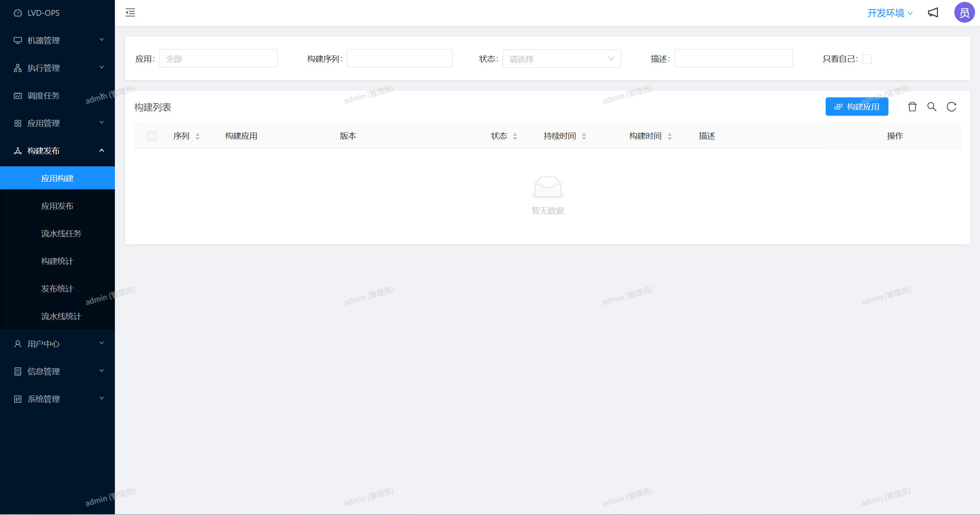
Task: Open the 状态 dropdown
Action: click(x=561, y=59)
